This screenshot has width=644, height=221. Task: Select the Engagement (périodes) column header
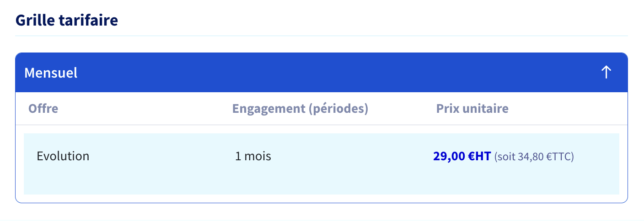pyautogui.click(x=301, y=109)
